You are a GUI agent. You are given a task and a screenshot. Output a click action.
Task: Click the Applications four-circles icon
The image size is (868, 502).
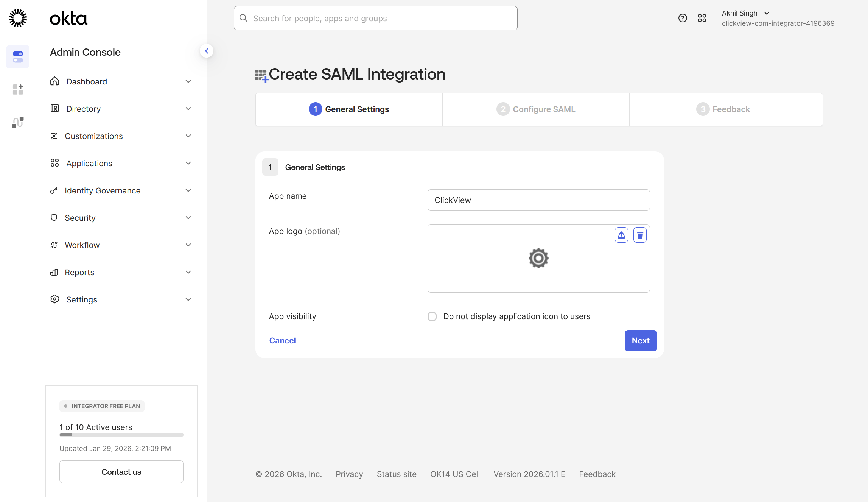pos(54,163)
